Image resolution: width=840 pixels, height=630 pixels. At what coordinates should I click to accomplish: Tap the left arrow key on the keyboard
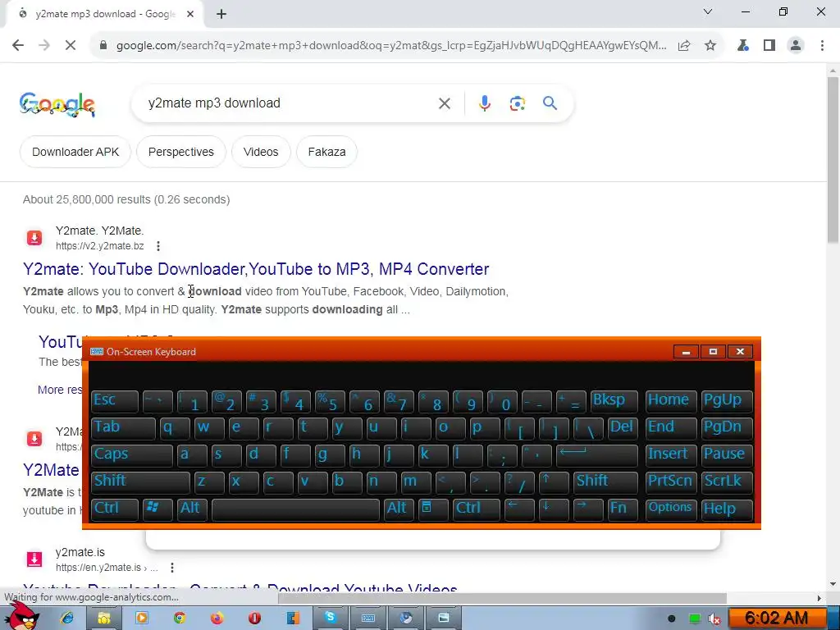pos(519,509)
